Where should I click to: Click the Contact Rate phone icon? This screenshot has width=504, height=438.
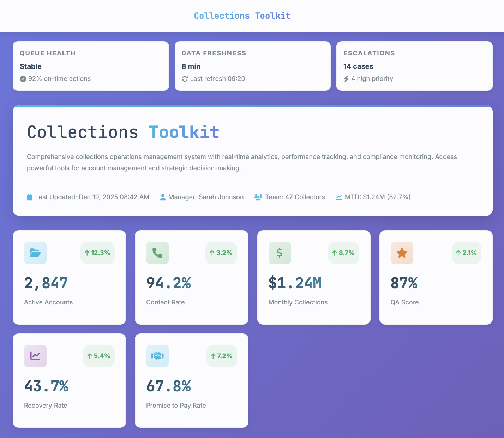pos(157,253)
